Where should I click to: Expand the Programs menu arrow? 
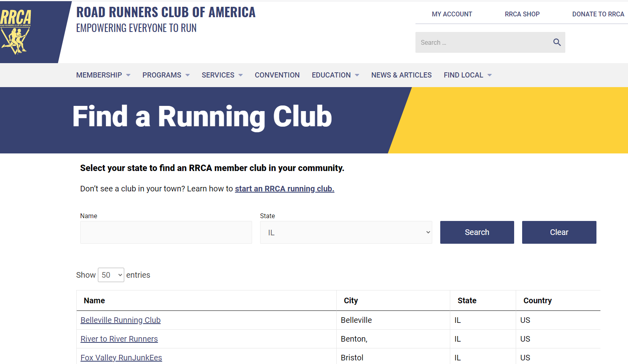click(187, 75)
